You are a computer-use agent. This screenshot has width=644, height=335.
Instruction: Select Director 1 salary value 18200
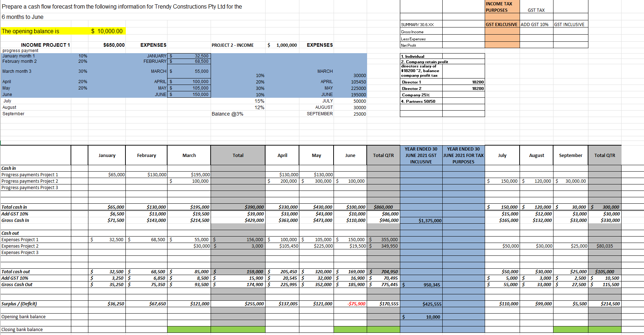pos(479,82)
